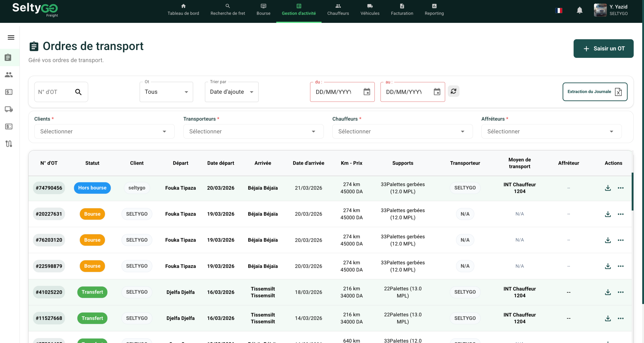The width and height of the screenshot is (644, 343).
Task: Open more actions for order #20227631
Action: point(620,214)
